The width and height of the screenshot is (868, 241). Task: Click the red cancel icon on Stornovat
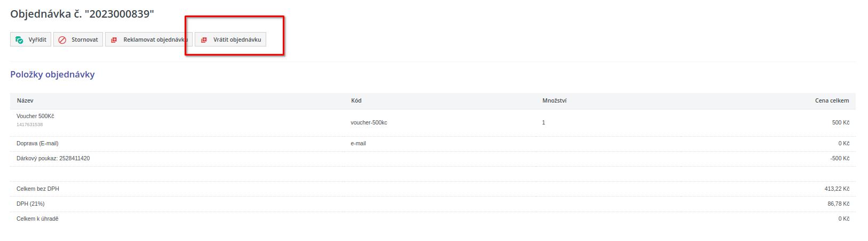[62, 40]
